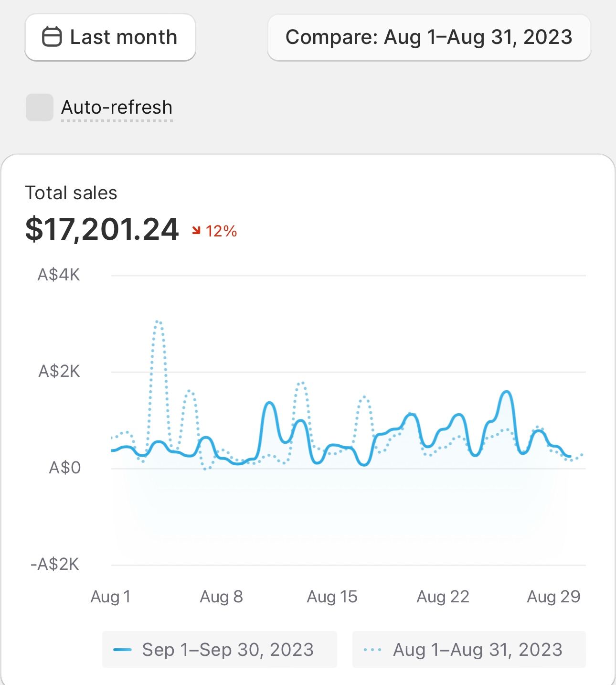Click the solid blue line legend swatch

tap(122, 650)
